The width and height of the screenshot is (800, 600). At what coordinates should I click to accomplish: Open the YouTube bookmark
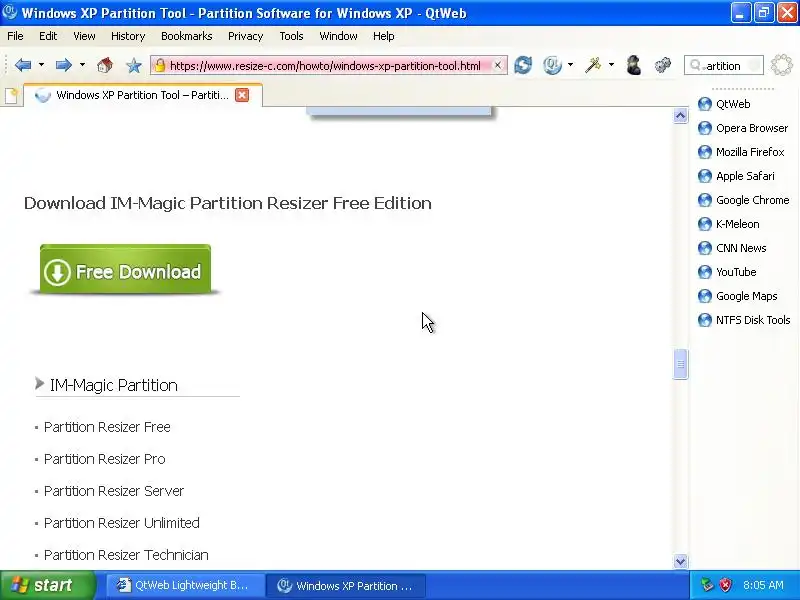pyautogui.click(x=727, y=272)
